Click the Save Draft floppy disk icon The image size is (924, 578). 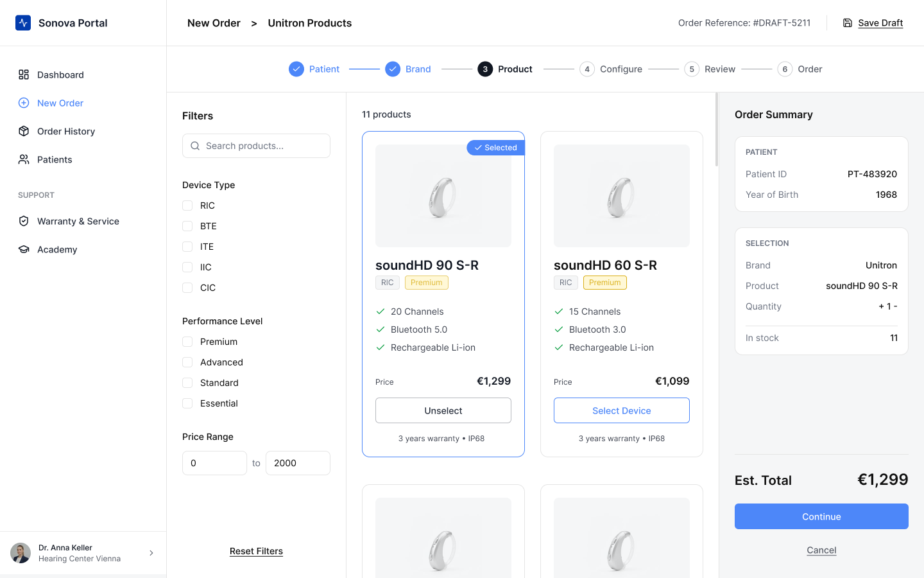coord(848,23)
